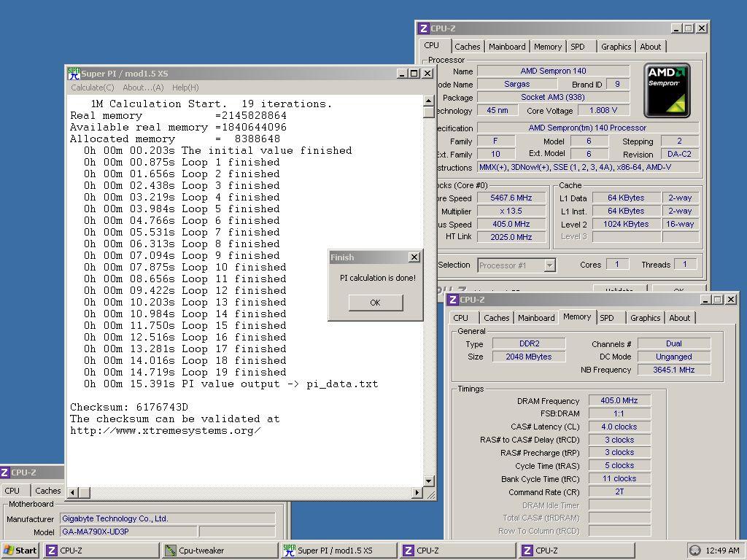
Task: Click the Command Rate value 2T
Action: (619, 492)
